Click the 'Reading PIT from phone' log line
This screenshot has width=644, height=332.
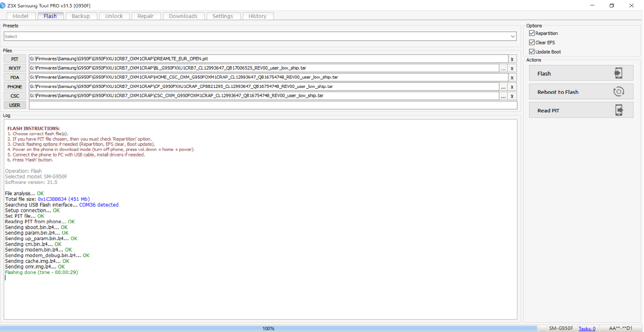point(40,221)
